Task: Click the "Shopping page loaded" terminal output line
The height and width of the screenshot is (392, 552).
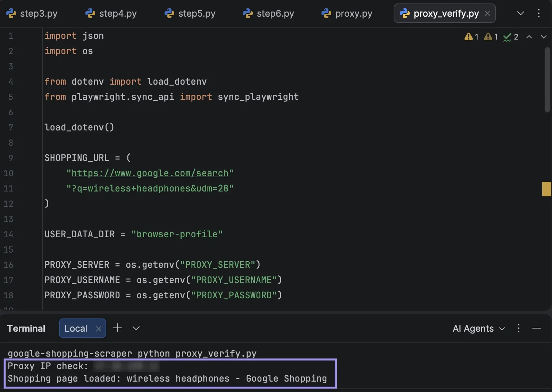Action: (x=167, y=378)
